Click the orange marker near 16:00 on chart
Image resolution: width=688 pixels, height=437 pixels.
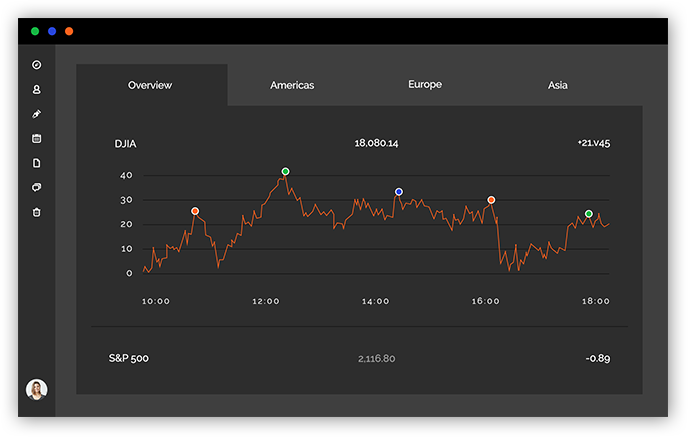(x=491, y=200)
